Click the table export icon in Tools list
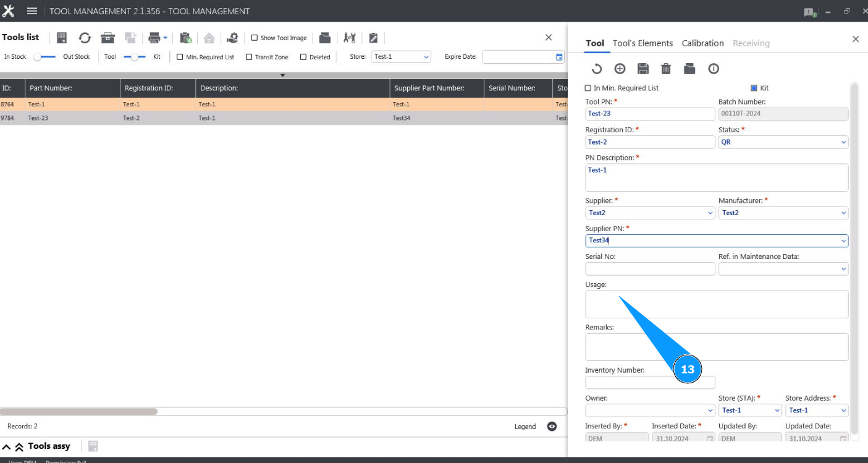Screen dimensions: 868x463 (62, 38)
